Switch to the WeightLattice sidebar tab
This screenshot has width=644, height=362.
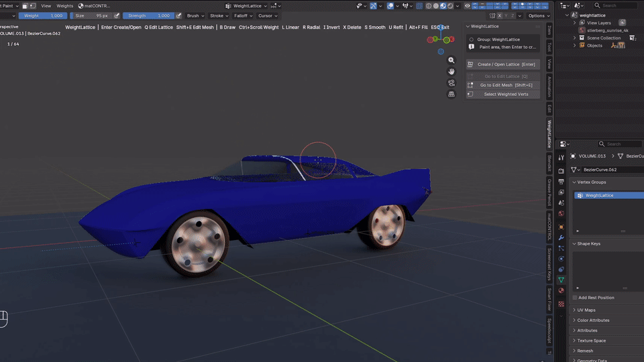click(549, 134)
